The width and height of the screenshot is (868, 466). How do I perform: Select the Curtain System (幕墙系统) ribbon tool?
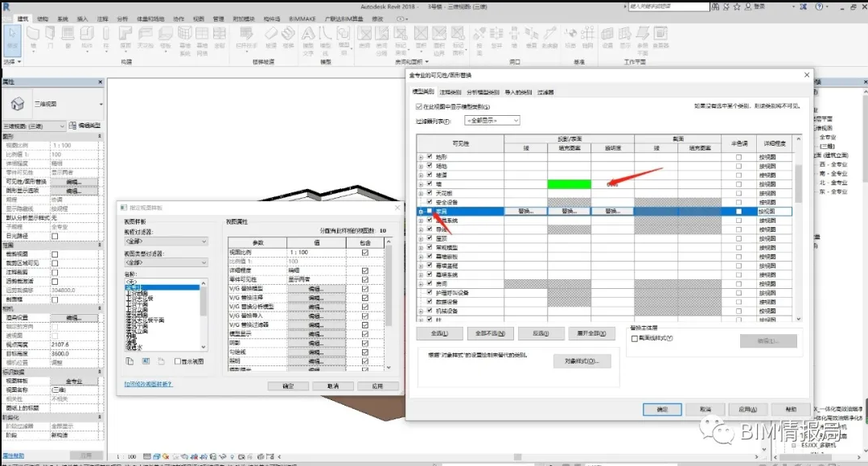point(185,40)
